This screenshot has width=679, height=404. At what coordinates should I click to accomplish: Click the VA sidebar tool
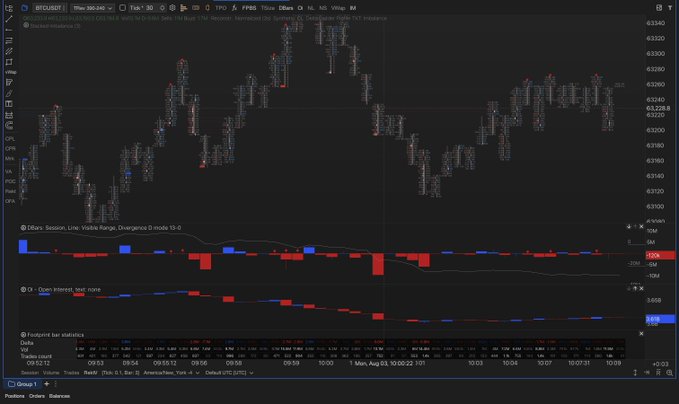pyautogui.click(x=9, y=171)
